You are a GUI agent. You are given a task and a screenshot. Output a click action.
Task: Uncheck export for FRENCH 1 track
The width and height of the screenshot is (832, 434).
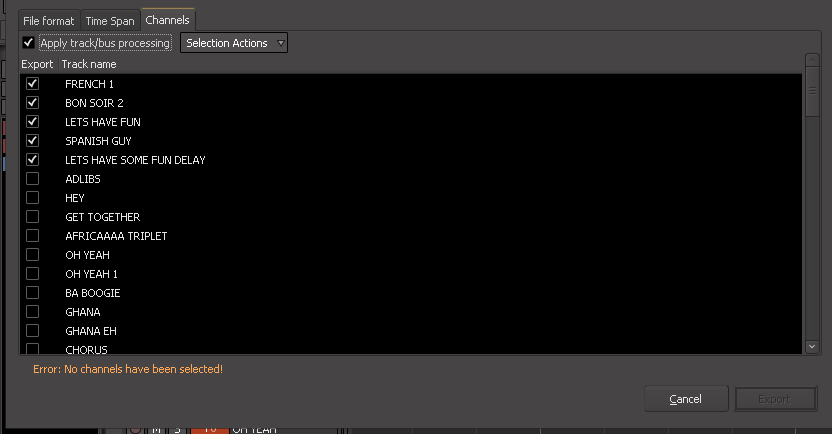click(32, 84)
